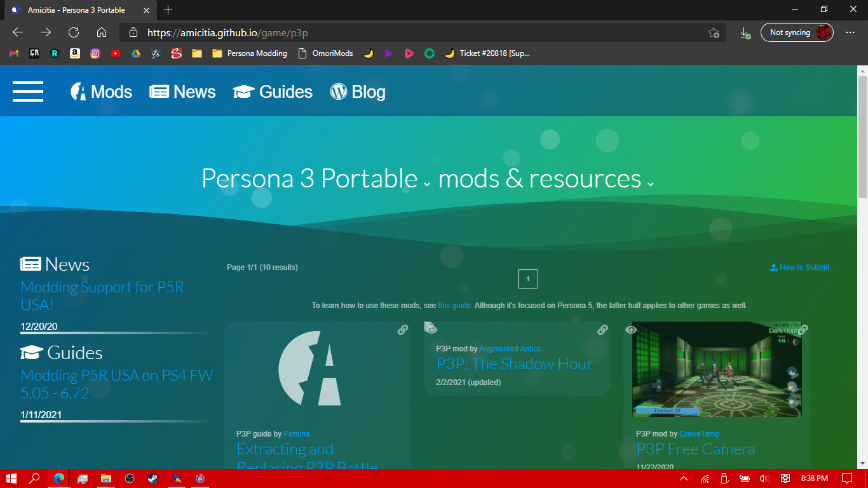Open Modding P5R USA on PS4 guide
Screen dimensions: 868x488
tap(117, 384)
